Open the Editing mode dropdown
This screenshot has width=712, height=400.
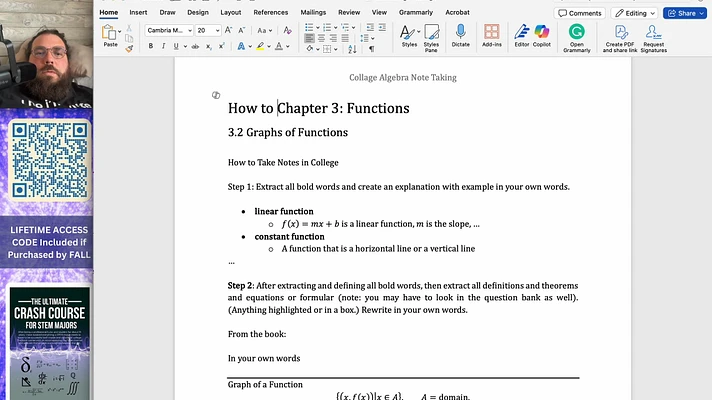point(634,13)
